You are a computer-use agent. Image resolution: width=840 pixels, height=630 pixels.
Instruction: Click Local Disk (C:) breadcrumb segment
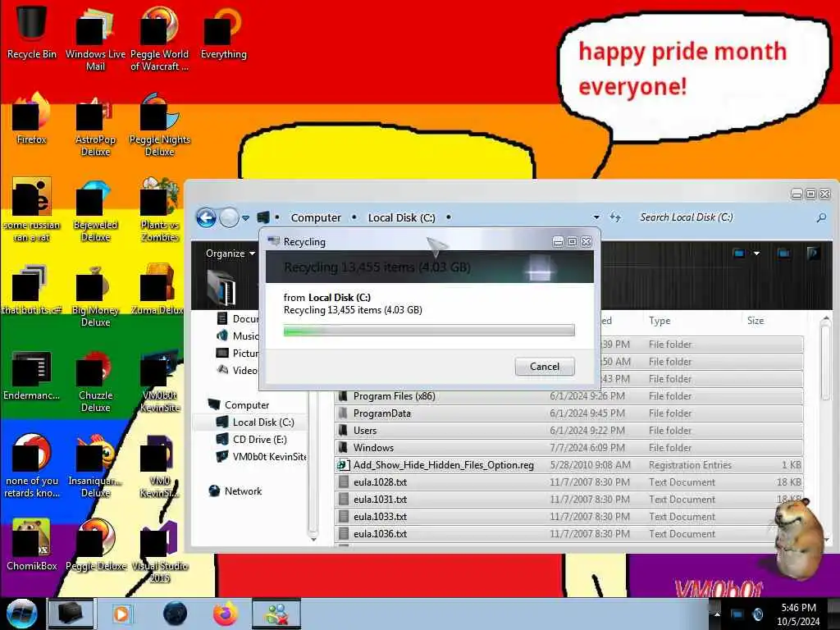coord(401,217)
